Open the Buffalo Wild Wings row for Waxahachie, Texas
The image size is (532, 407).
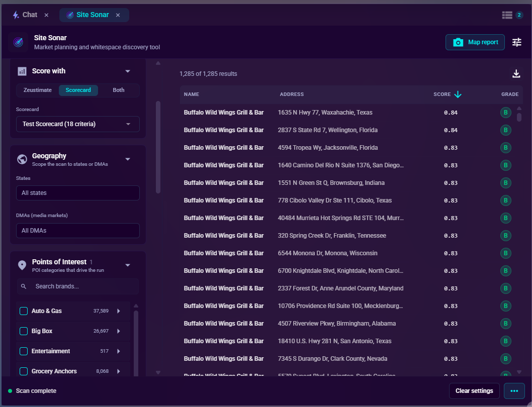coord(348,113)
